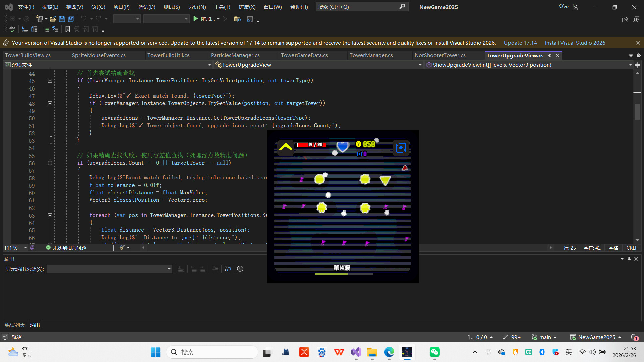The image size is (644, 362).
Task: Toggle a bookmark with the bookmark icon
Action: [x=68, y=29]
